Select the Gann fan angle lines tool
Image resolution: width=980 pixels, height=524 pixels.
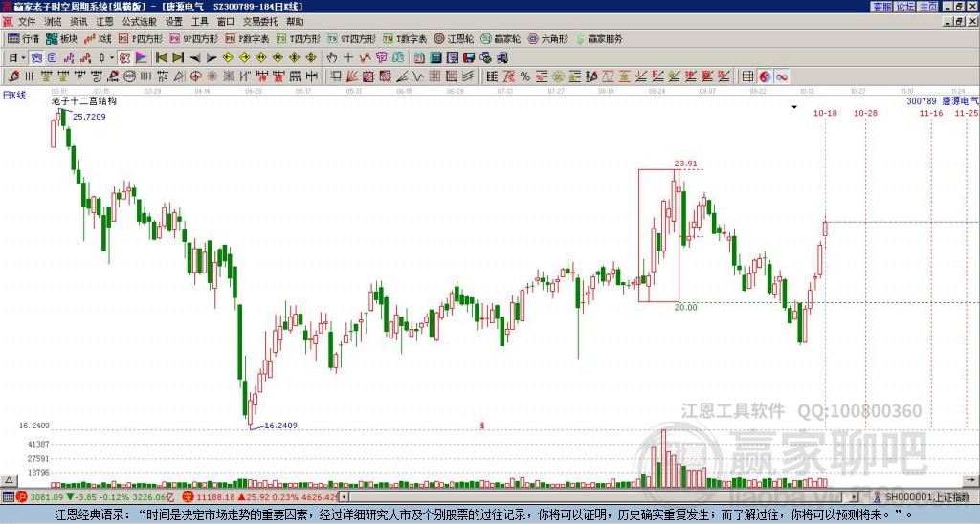[x=352, y=76]
